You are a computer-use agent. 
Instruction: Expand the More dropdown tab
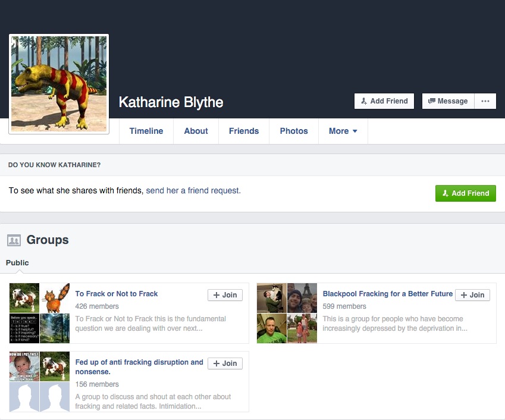tap(343, 131)
